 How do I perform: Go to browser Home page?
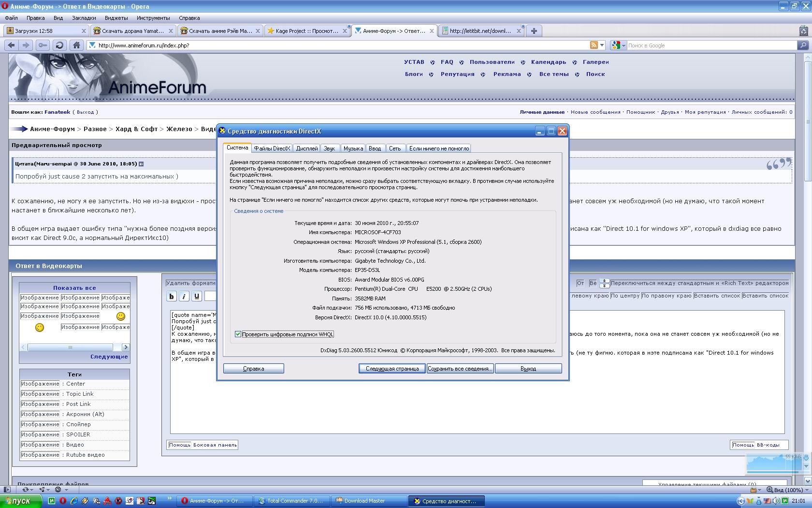pos(76,45)
